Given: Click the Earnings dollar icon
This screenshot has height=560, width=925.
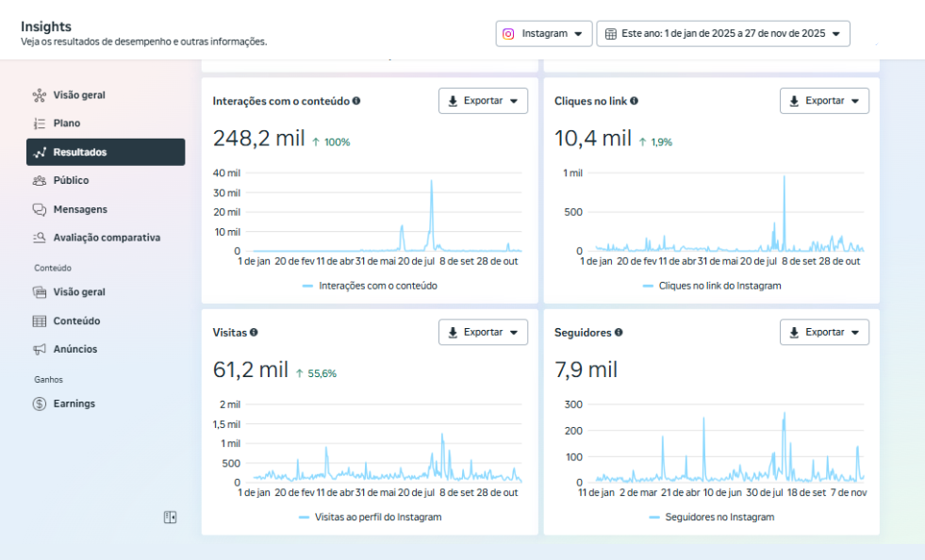Looking at the screenshot, I should coord(40,404).
